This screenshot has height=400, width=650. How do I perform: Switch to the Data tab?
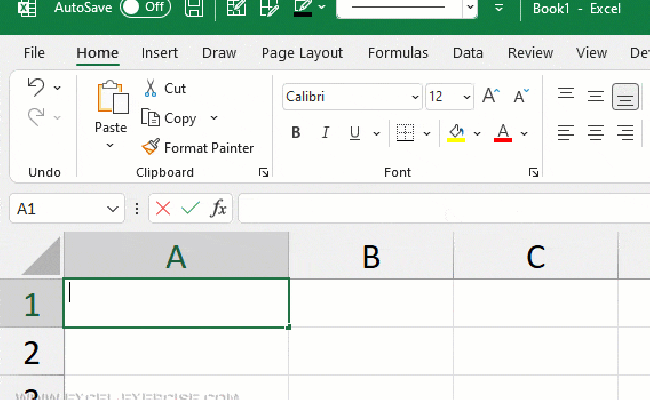(x=468, y=53)
